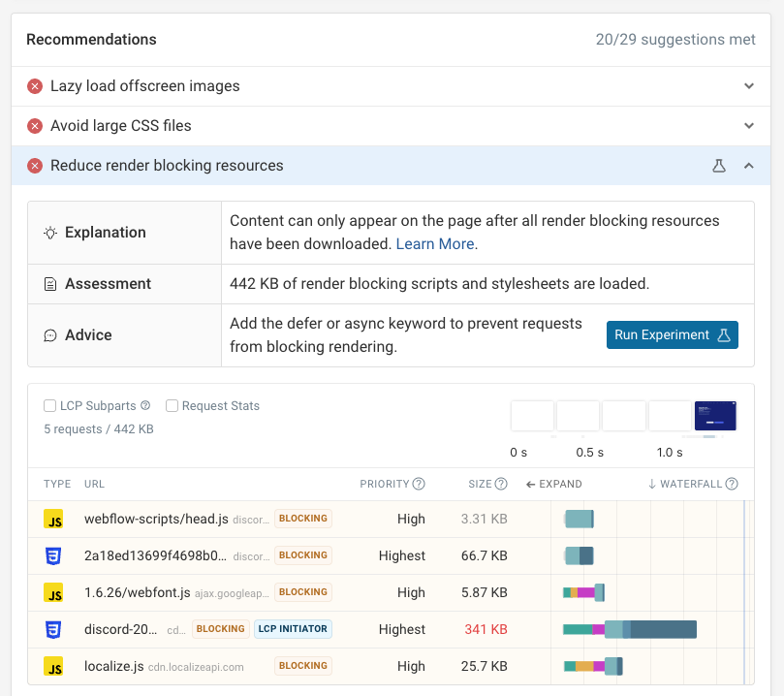Select the last filmstrip thumbnail with dark page

[715, 416]
